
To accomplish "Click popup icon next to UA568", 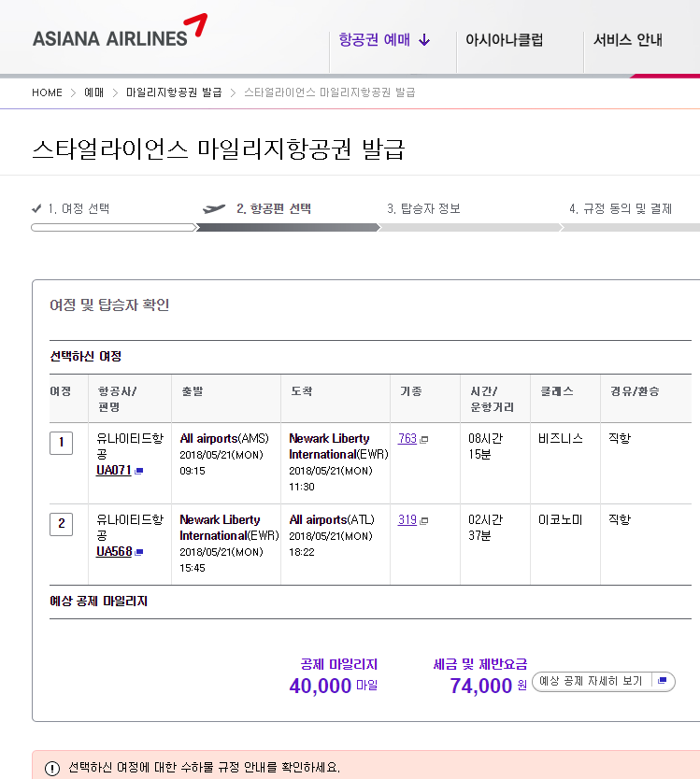I will [139, 552].
